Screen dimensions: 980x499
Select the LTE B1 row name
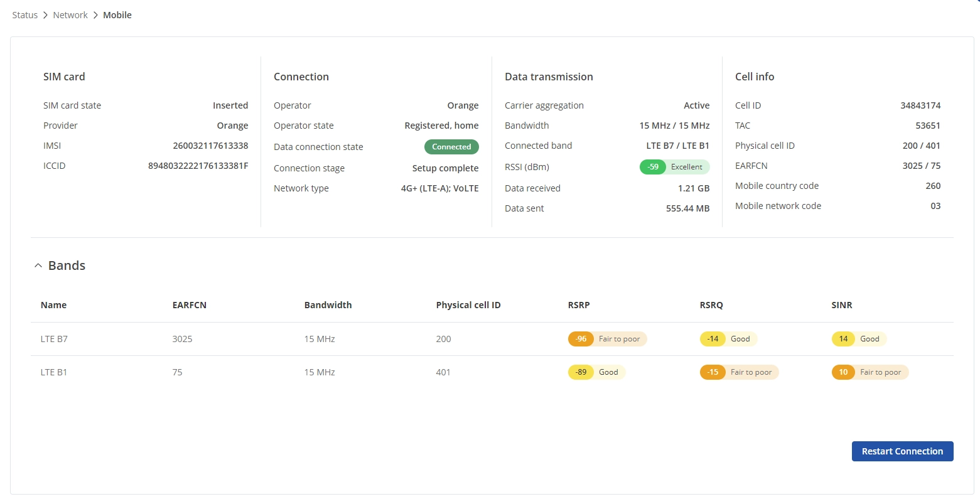[x=54, y=372]
